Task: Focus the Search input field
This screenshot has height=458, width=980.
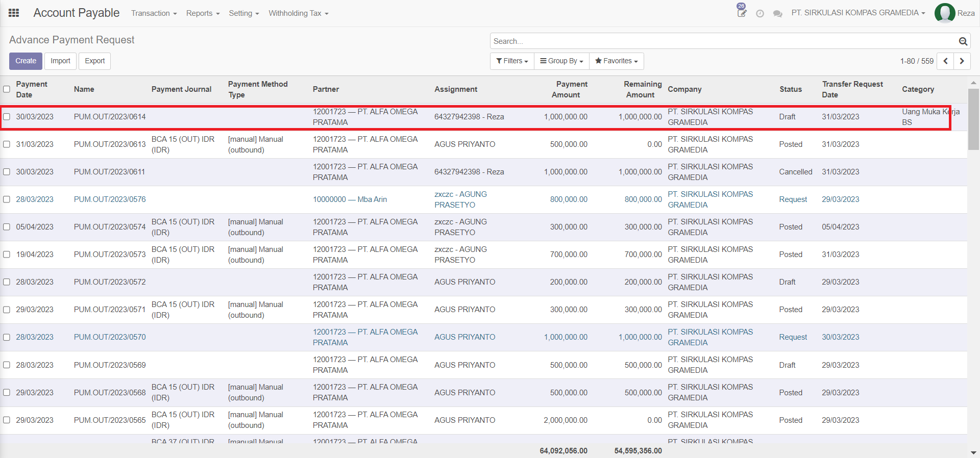Action: click(725, 41)
